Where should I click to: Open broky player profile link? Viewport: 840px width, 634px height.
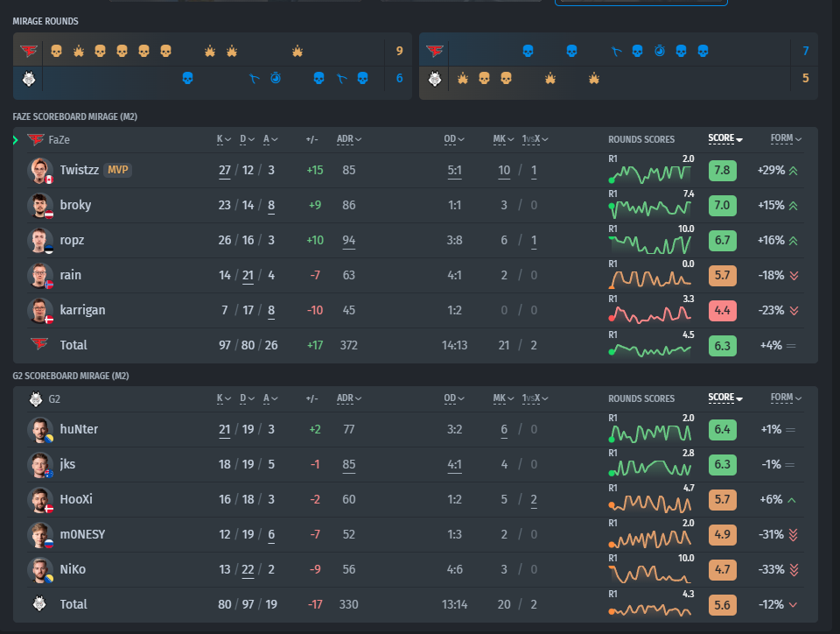coord(75,205)
